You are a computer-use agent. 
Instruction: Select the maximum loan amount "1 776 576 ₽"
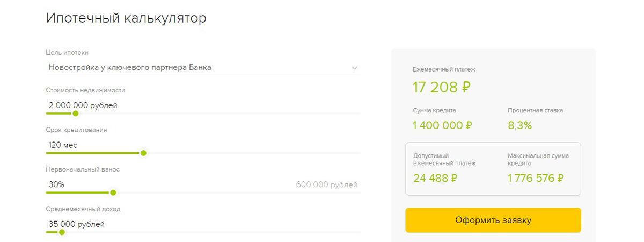coord(536,179)
